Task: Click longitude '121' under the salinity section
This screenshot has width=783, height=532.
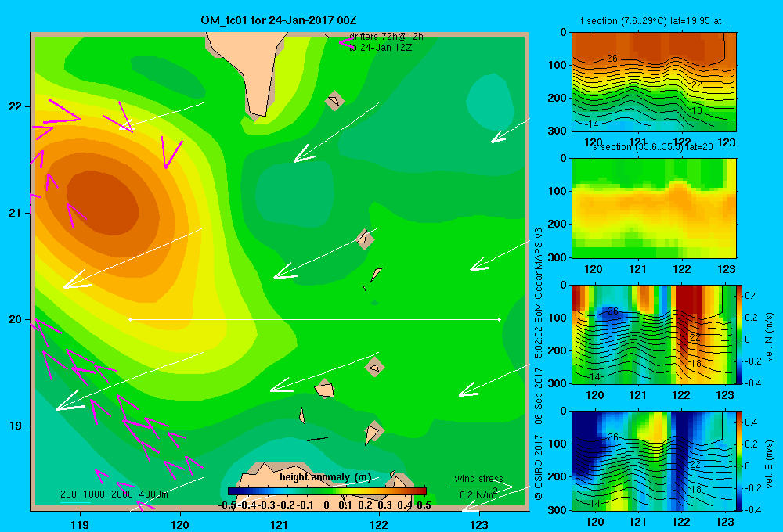Action: pos(637,269)
